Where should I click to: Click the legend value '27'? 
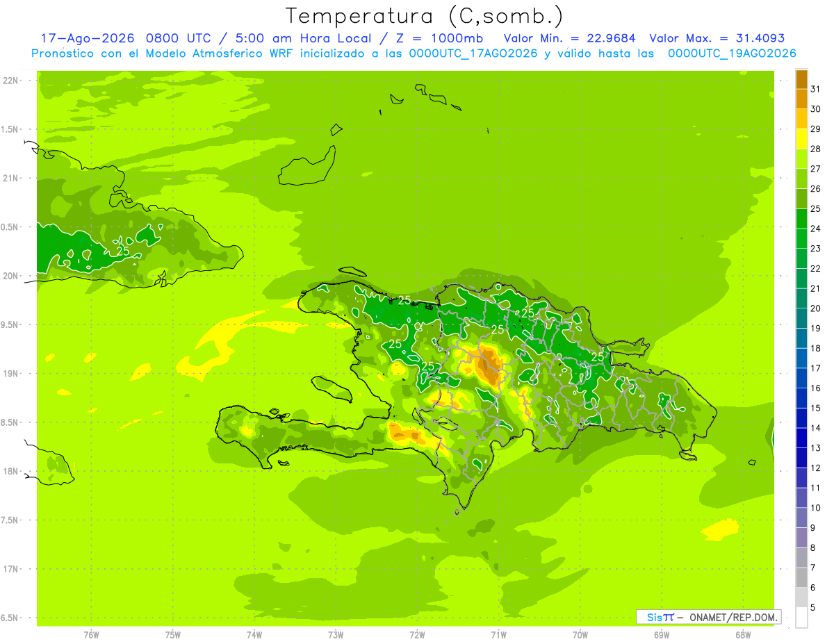tap(815, 168)
